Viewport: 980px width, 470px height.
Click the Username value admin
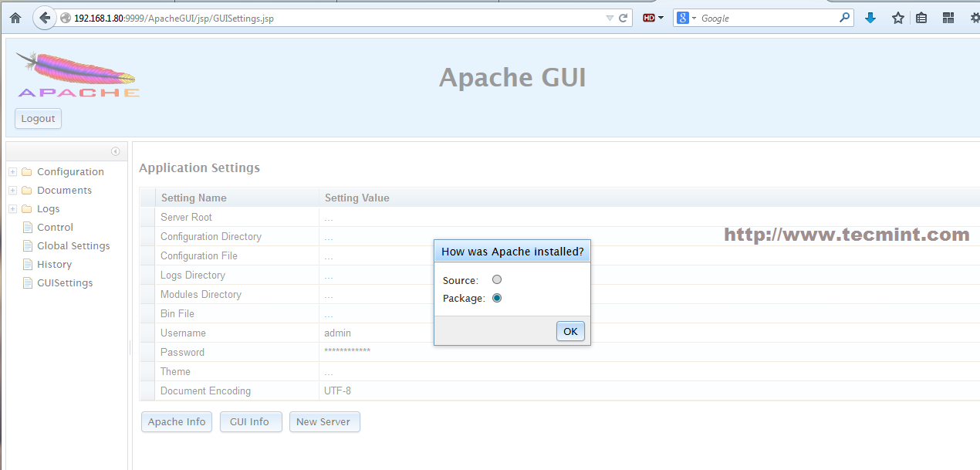[x=338, y=333]
